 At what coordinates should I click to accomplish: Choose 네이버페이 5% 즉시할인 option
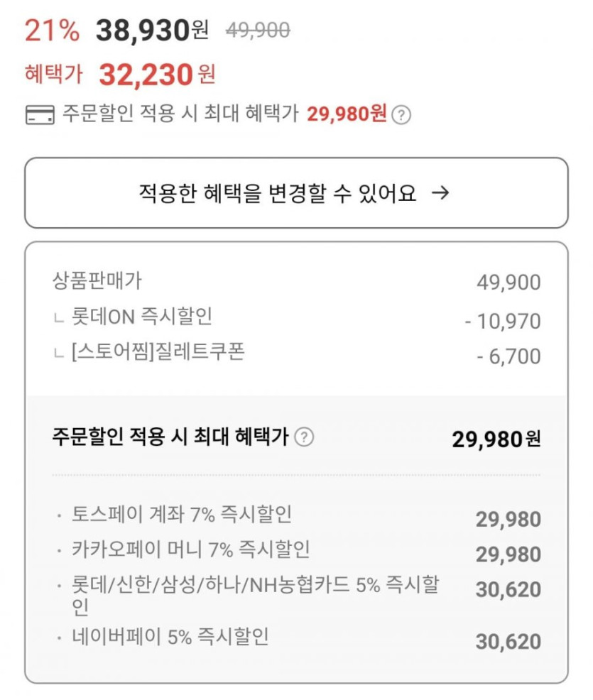(170, 637)
